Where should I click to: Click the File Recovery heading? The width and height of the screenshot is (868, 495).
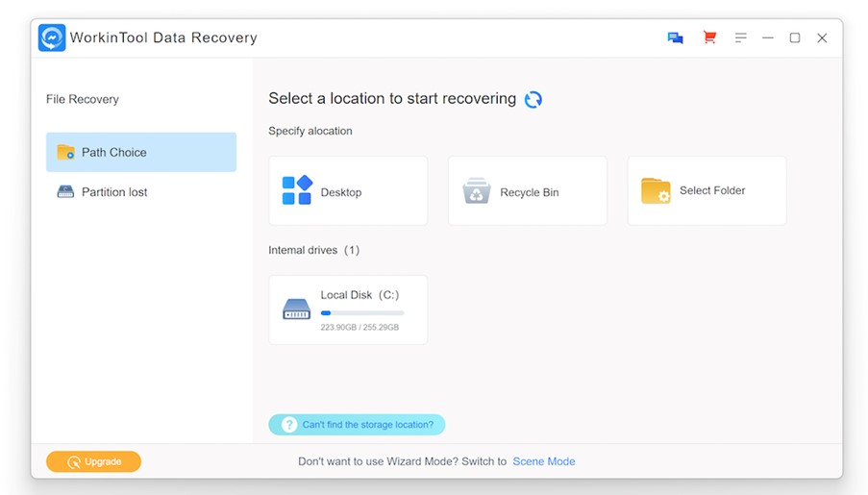click(83, 99)
